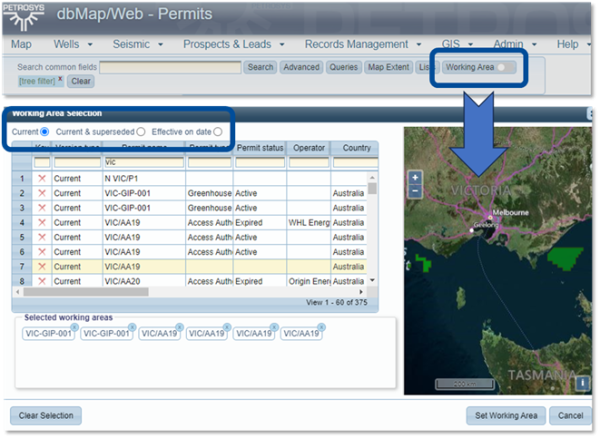Click the Map Extent button
Screen dimensions: 600x438
pyautogui.click(x=388, y=67)
